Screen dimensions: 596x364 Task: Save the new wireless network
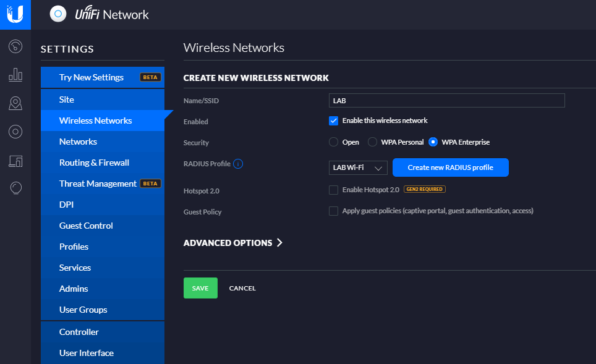click(x=200, y=288)
